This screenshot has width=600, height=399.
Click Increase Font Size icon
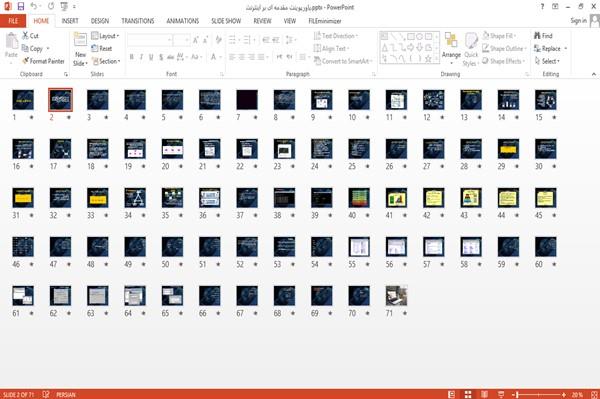(x=196, y=40)
